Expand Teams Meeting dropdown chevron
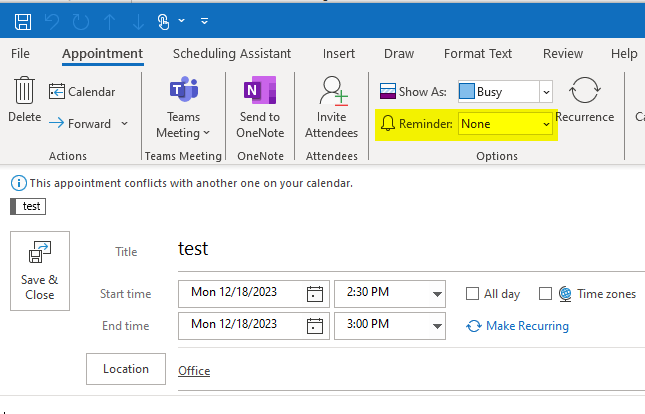The height and width of the screenshot is (414, 645). 206,133
